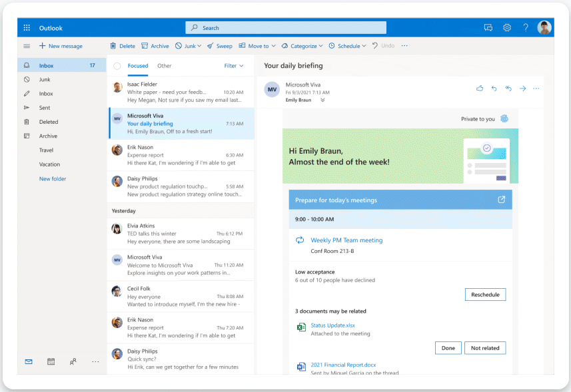Collapse the navigation pane hamburger menu

click(x=27, y=46)
